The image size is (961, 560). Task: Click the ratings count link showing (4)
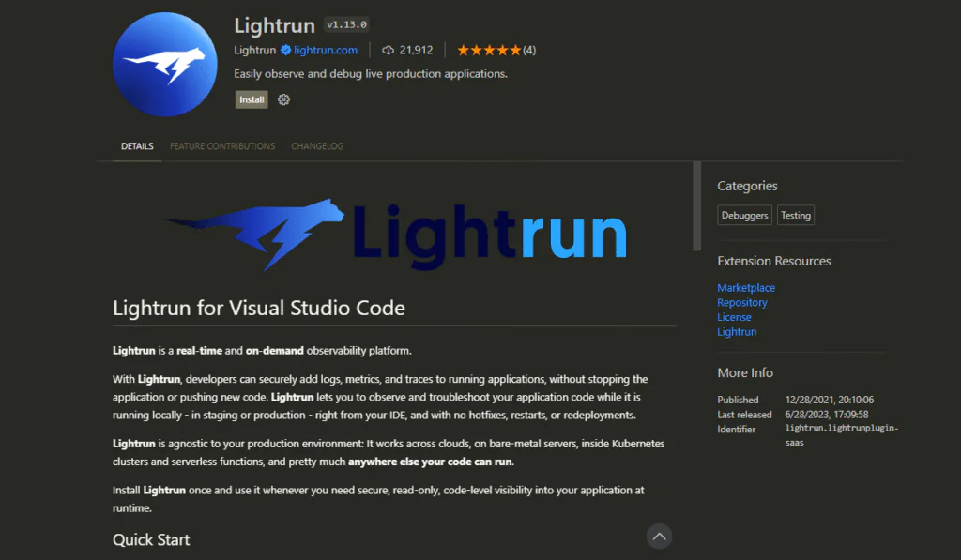tap(529, 50)
